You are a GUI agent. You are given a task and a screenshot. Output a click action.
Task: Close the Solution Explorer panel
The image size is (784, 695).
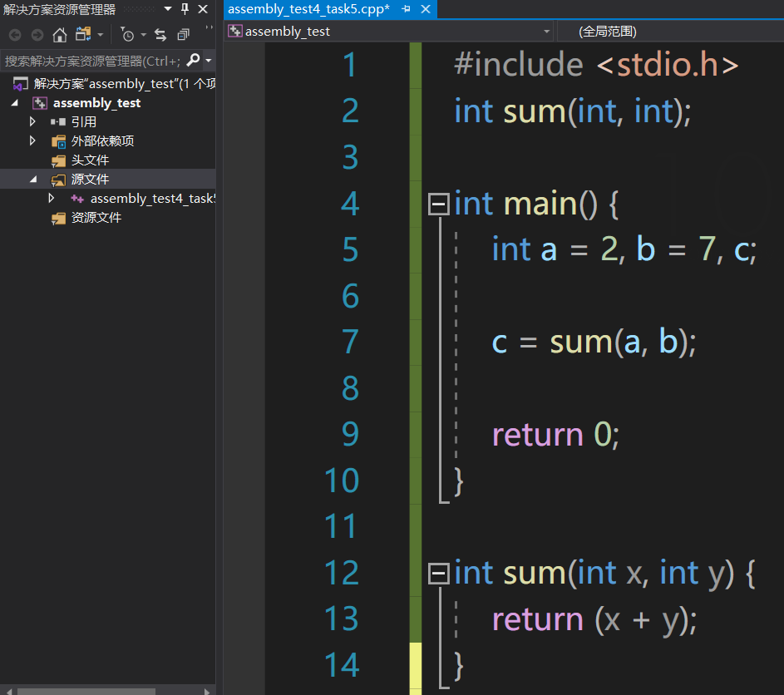pos(203,9)
